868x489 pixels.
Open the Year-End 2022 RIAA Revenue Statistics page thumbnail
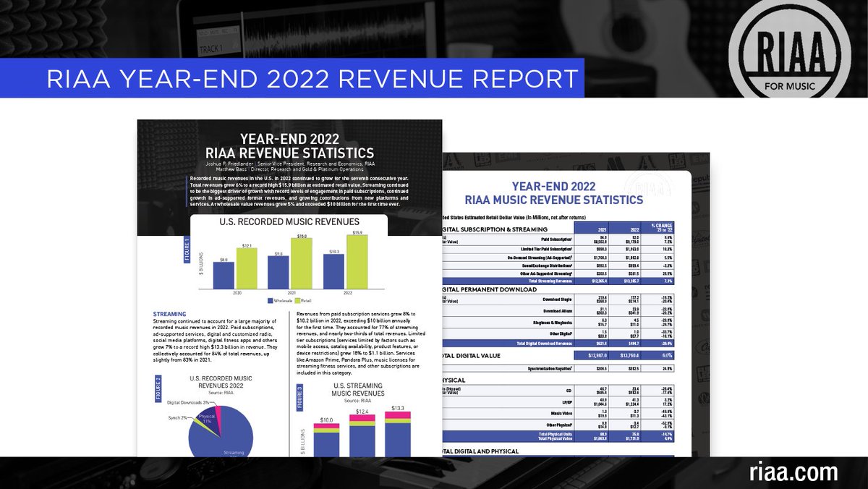(x=289, y=287)
